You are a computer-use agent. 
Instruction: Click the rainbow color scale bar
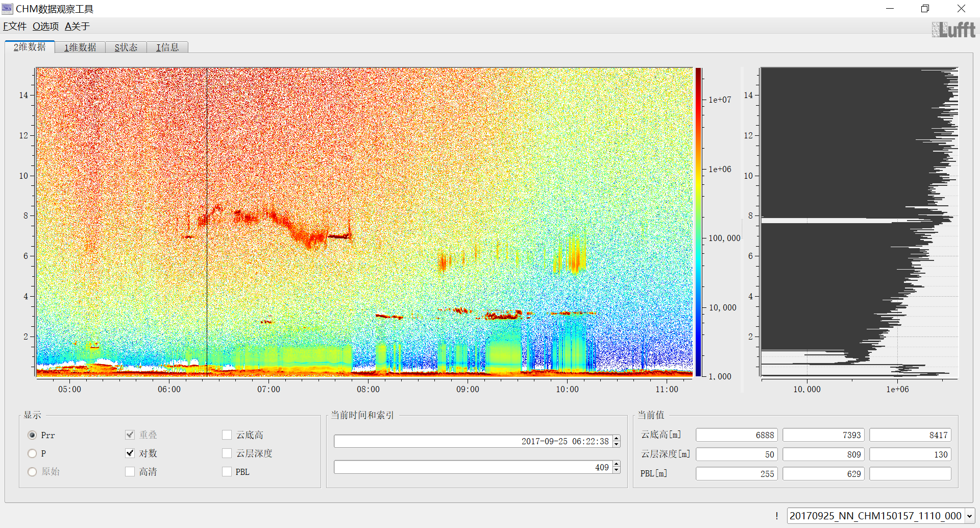tap(698, 222)
